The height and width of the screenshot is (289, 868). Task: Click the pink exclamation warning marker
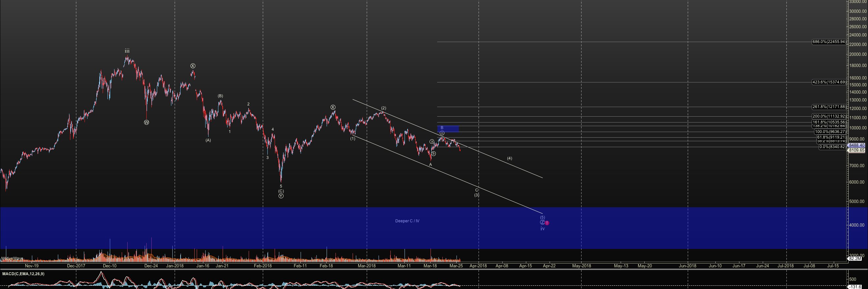pyautogui.click(x=547, y=223)
